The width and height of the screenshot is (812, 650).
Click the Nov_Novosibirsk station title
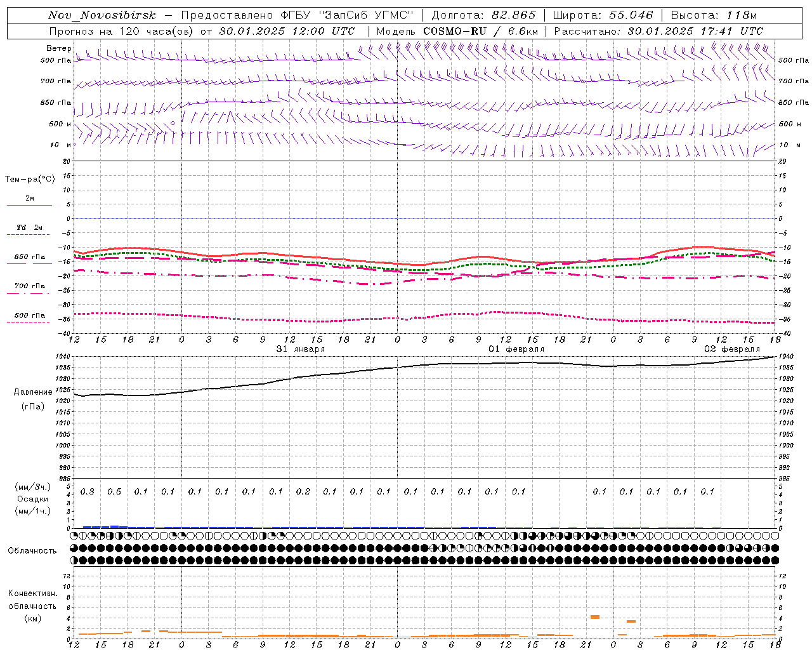click(x=102, y=15)
